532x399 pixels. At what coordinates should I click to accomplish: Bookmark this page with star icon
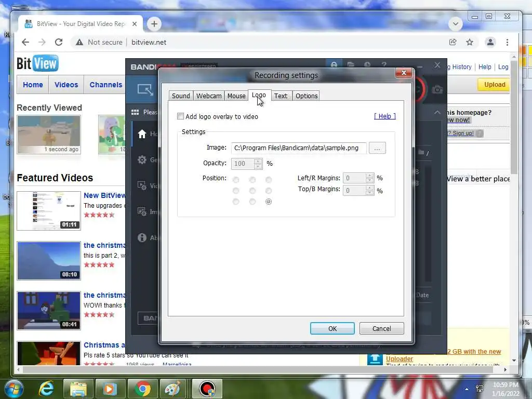coord(470,42)
